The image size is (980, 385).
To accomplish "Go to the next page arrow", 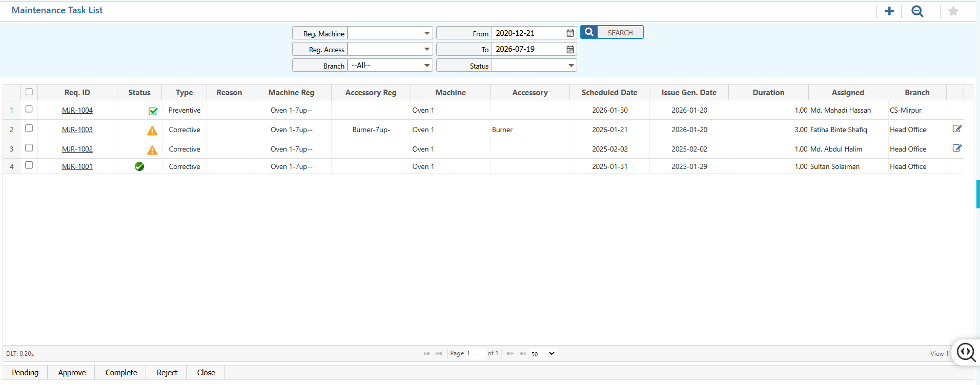I will pos(510,354).
